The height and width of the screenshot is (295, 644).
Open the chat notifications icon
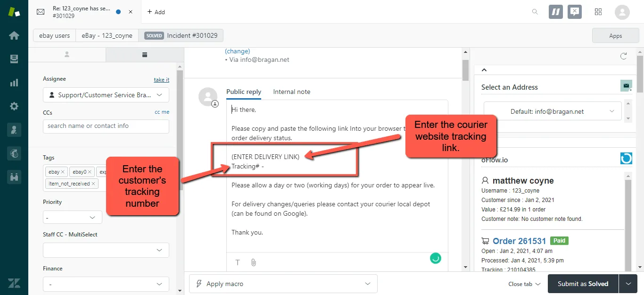[574, 12]
